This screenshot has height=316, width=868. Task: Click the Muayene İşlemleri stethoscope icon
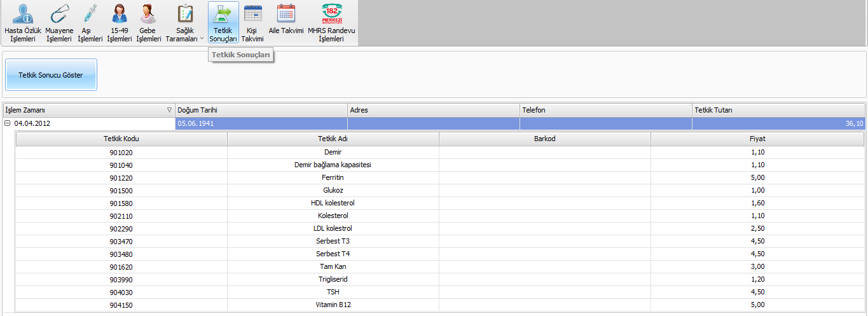tap(59, 14)
